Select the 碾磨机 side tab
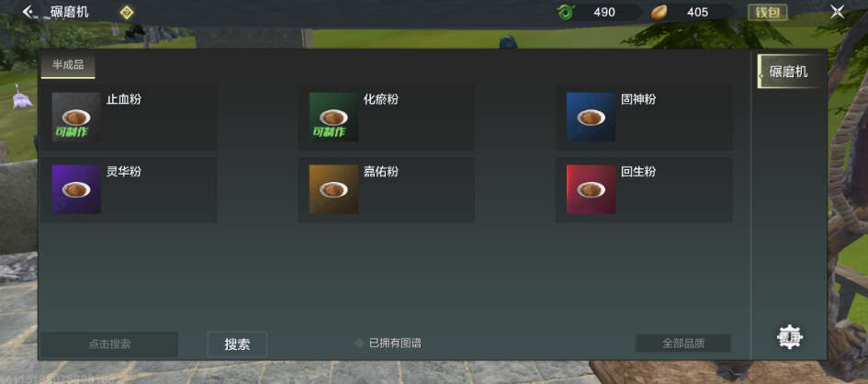Viewport: 868px width, 384px height. point(788,72)
